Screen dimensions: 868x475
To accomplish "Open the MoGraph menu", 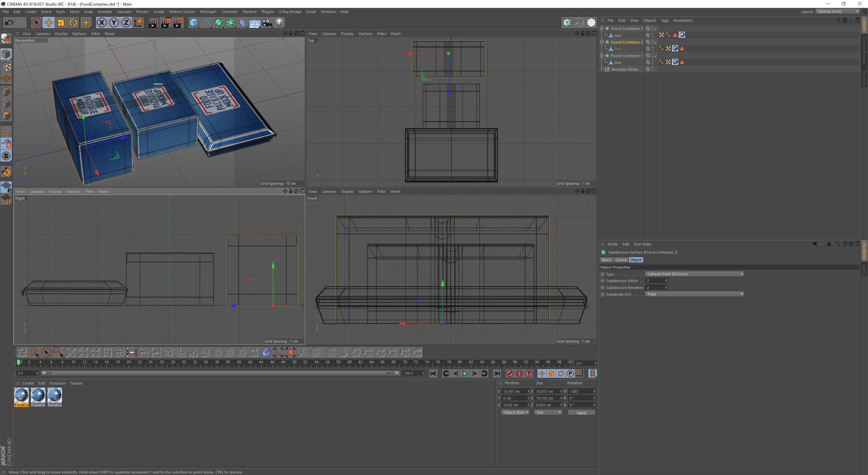I will 208,12.
